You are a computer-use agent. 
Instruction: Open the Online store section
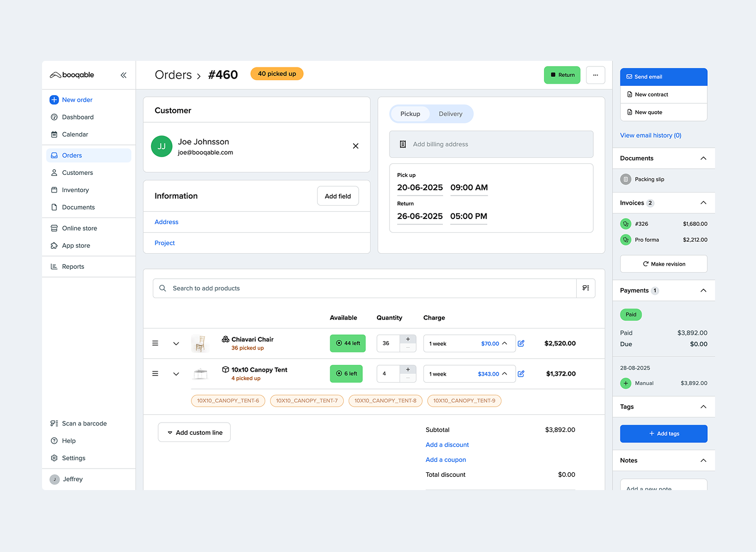click(79, 228)
